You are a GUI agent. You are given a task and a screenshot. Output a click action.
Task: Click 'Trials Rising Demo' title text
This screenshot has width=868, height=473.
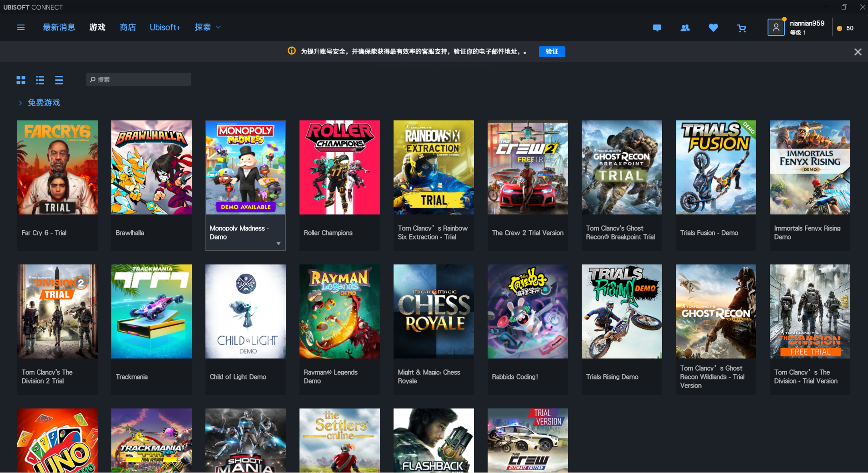(x=612, y=377)
